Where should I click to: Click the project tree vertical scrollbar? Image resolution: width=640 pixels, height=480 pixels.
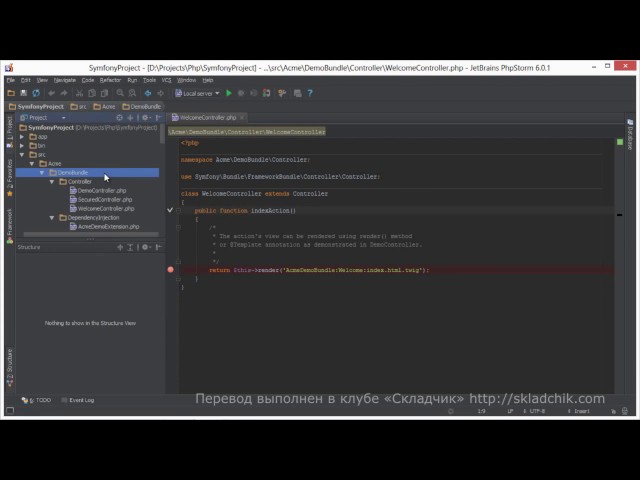tap(162, 134)
